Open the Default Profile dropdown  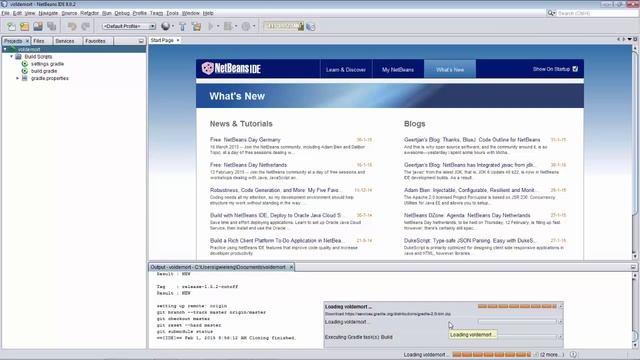pyautogui.click(x=129, y=27)
